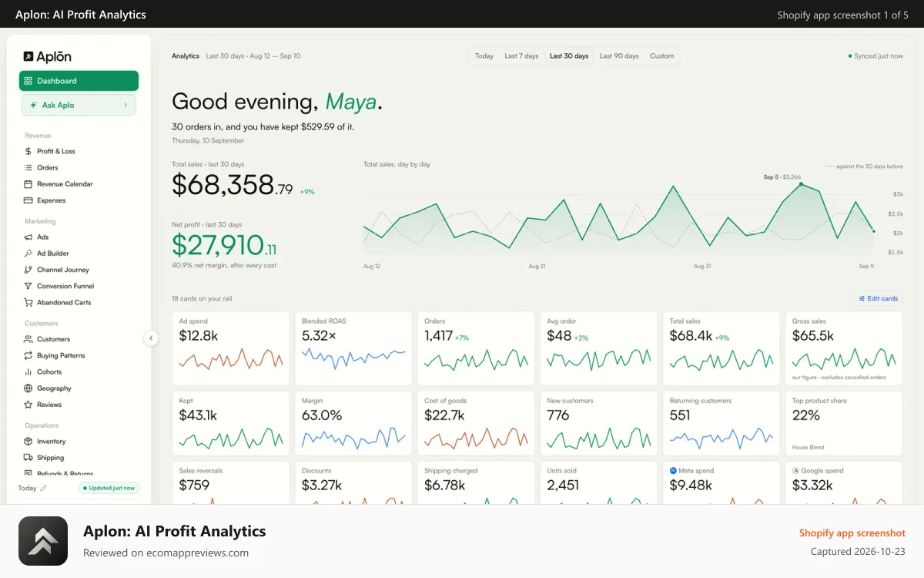Image resolution: width=924 pixels, height=578 pixels.
Task: Open Ask Aplo assistant
Action: click(79, 105)
